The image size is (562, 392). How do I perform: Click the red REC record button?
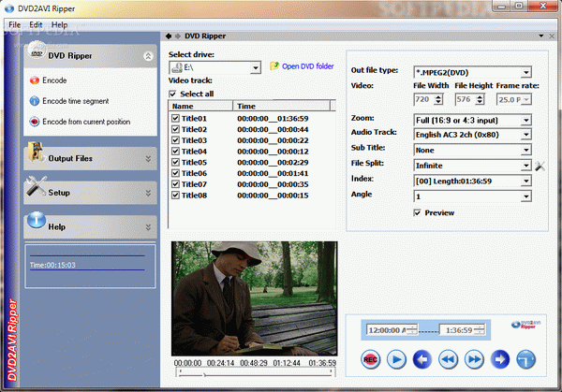pyautogui.click(x=370, y=359)
